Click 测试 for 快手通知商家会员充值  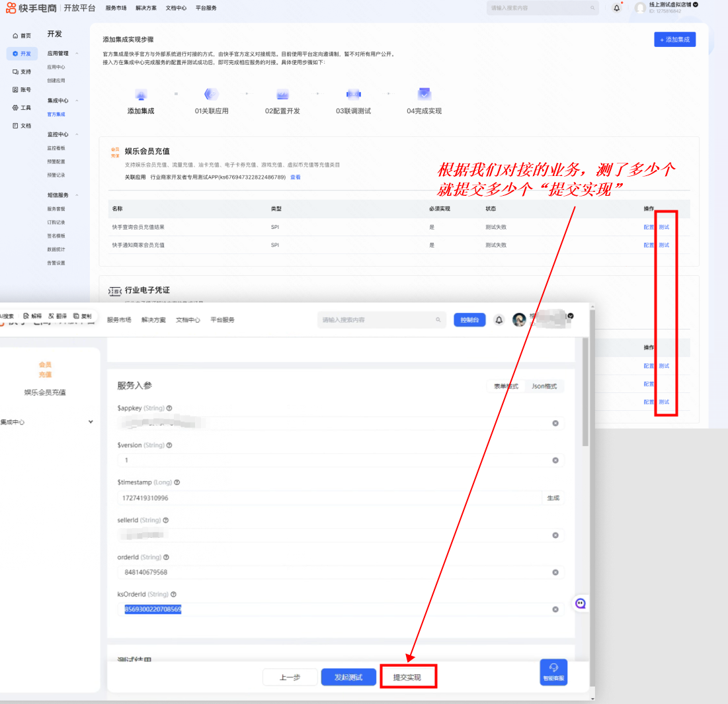click(x=664, y=245)
